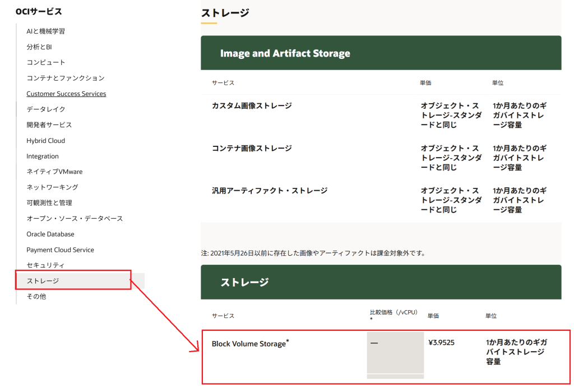This screenshot has height=392, width=574.
Task: Open コンテナとファンクション section
Action: [x=65, y=78]
